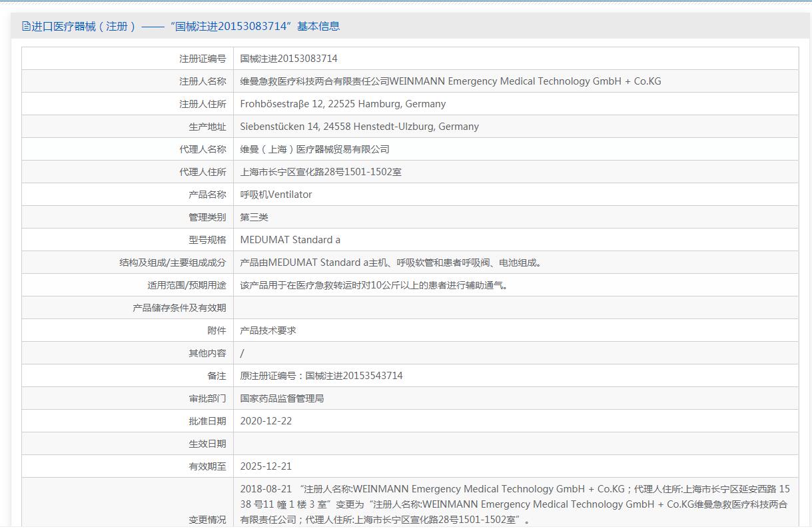The width and height of the screenshot is (812, 529).
Task: Click the approval department 国家药品监督管理局
Action: 282,398
